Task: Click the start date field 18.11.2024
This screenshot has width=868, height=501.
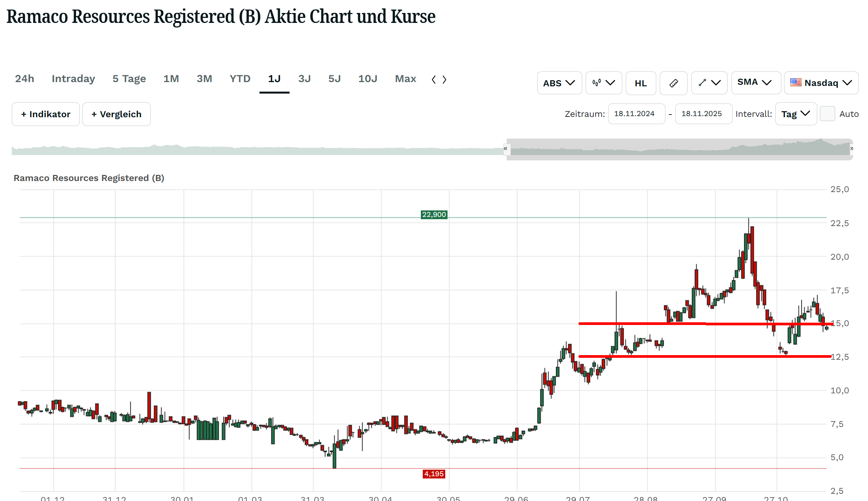Action: [636, 114]
